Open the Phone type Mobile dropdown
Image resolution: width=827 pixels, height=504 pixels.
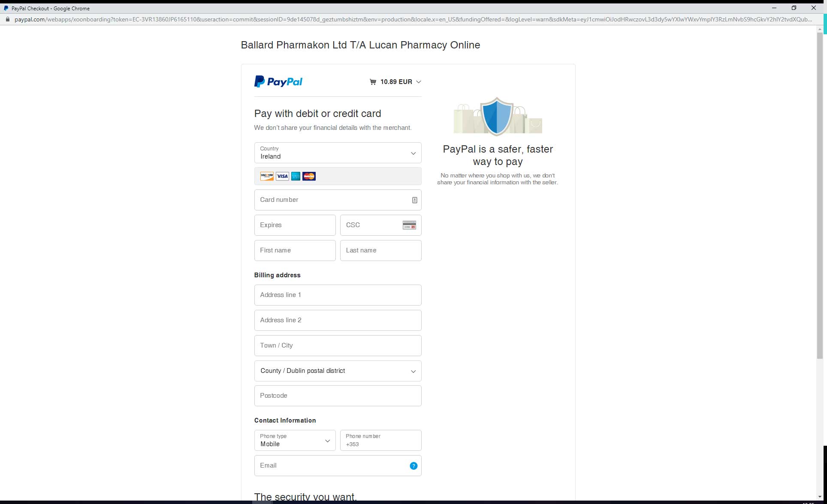click(295, 441)
